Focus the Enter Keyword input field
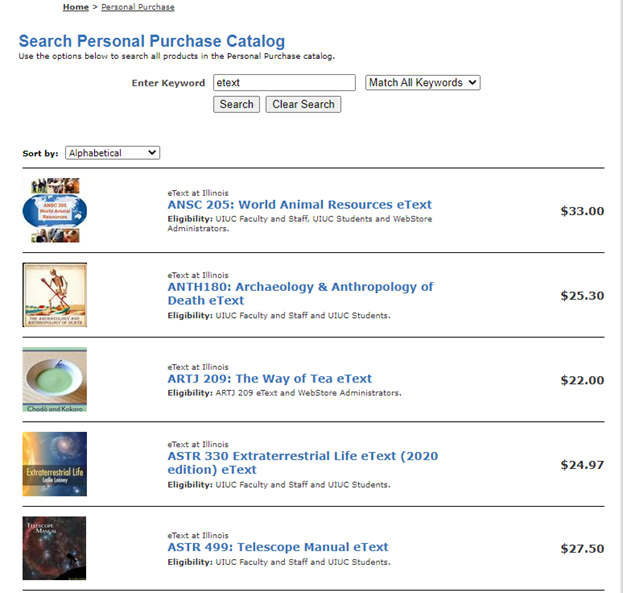The image size is (623, 593). [x=284, y=83]
